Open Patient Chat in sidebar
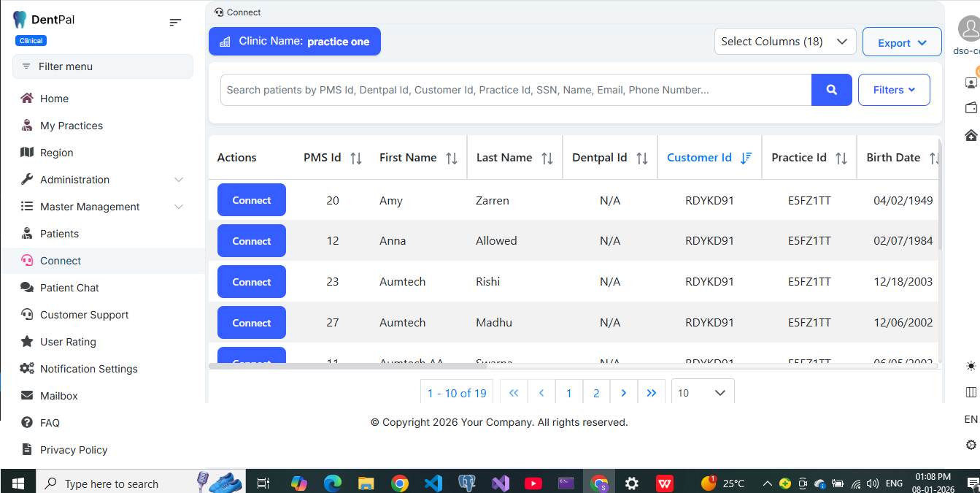The height and width of the screenshot is (493, 980). click(69, 288)
